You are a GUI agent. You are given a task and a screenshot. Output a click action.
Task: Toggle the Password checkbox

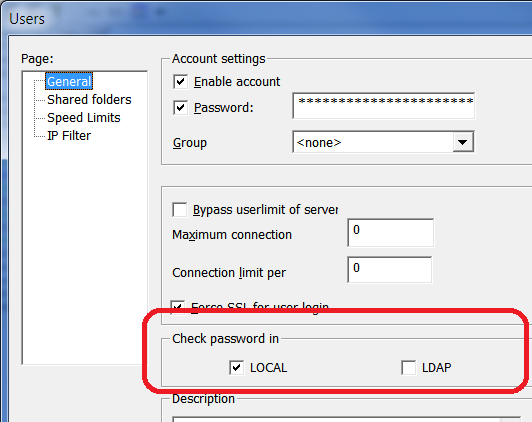[x=180, y=108]
